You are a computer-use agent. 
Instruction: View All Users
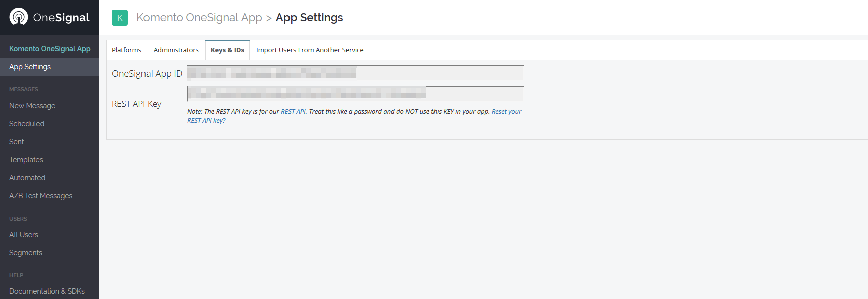click(24, 235)
